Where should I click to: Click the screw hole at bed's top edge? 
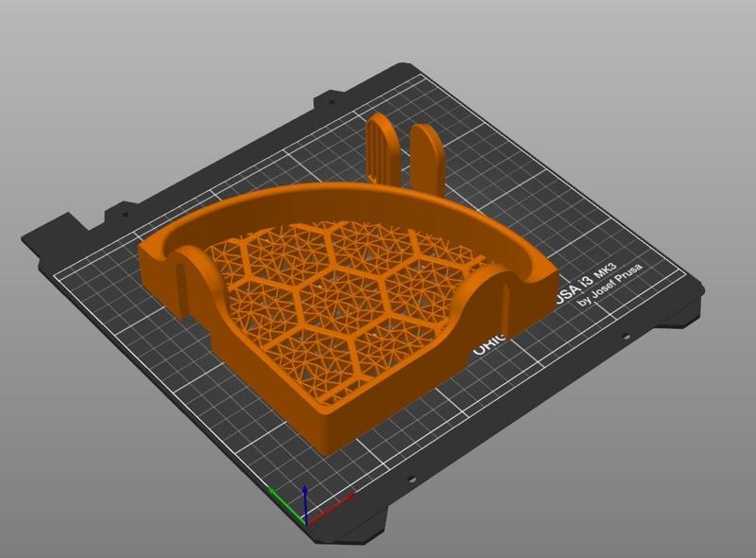pos(332,102)
